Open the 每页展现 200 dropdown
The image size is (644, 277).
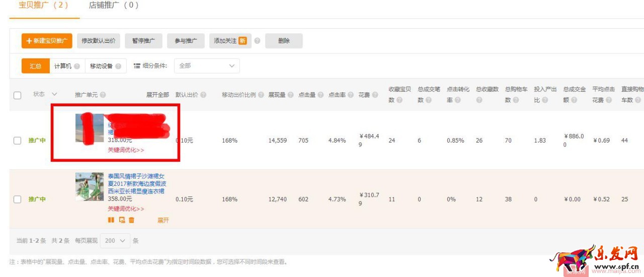pyautogui.click(x=115, y=241)
